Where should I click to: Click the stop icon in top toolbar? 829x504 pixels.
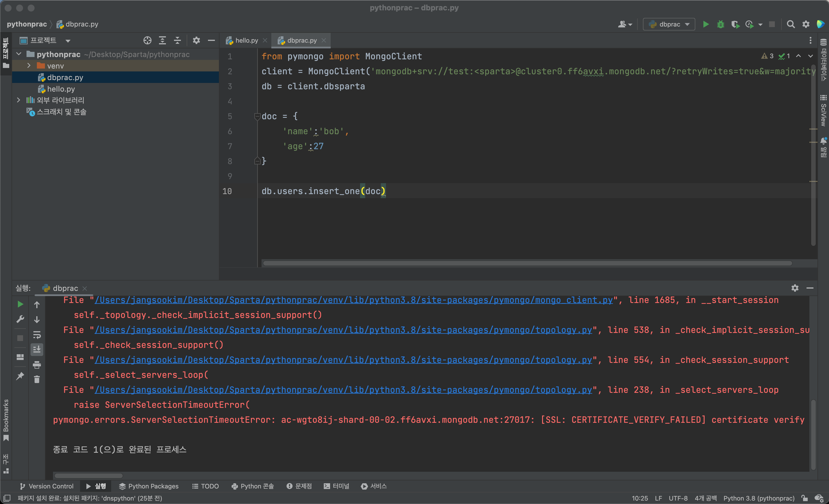pos(772,24)
